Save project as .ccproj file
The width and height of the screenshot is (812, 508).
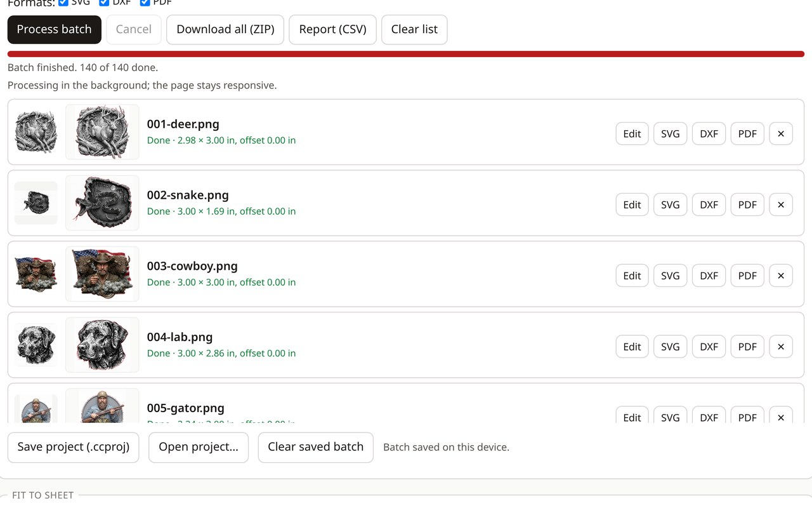(x=74, y=447)
